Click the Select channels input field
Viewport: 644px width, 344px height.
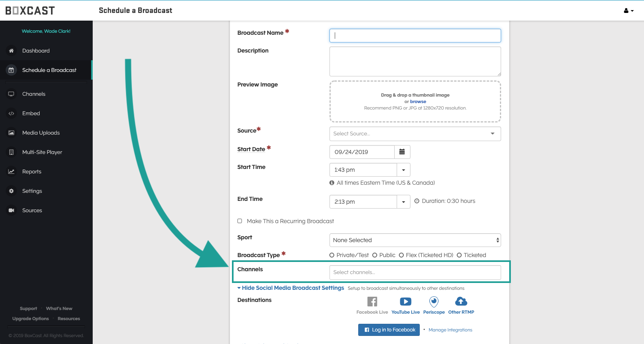point(415,272)
